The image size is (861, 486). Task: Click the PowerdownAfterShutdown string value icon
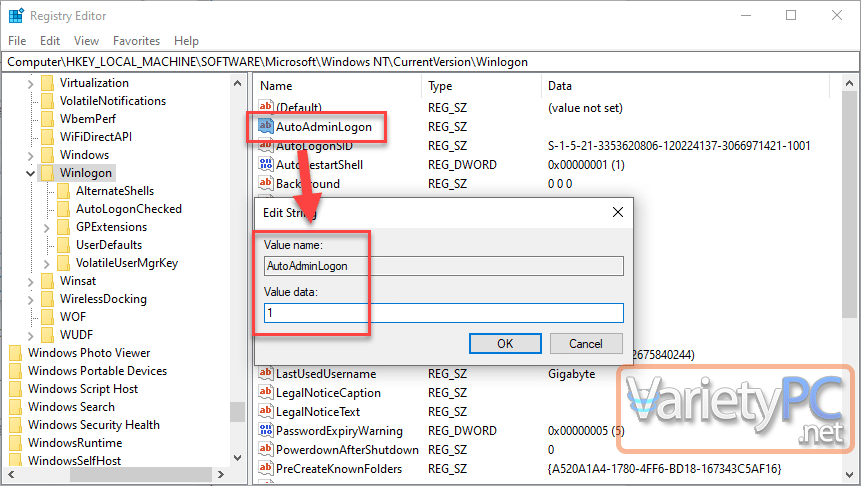click(266, 449)
